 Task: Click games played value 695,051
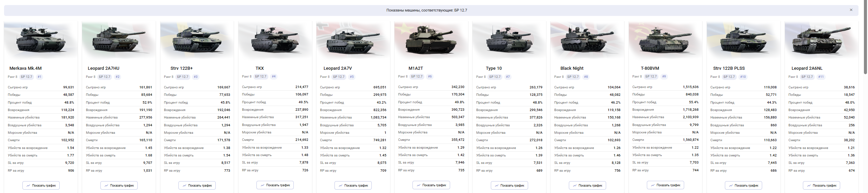(x=380, y=87)
